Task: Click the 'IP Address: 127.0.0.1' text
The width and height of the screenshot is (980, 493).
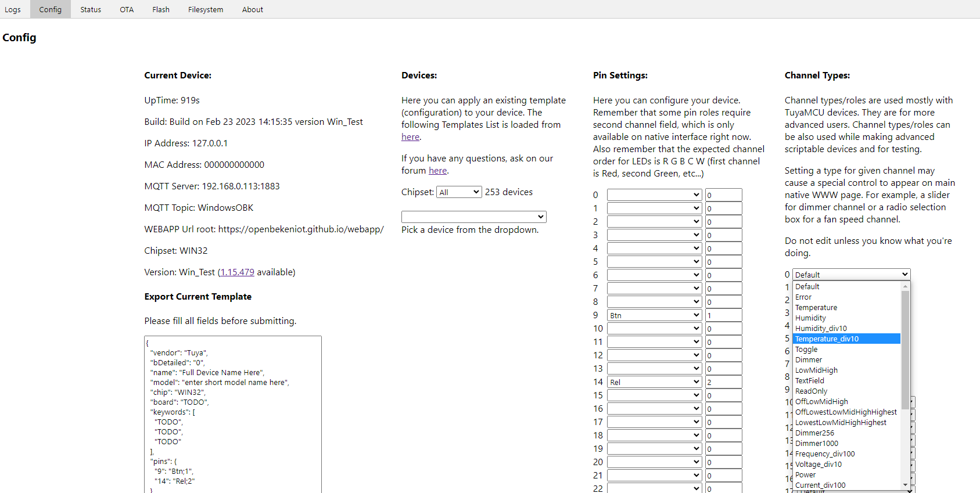Action: (186, 143)
